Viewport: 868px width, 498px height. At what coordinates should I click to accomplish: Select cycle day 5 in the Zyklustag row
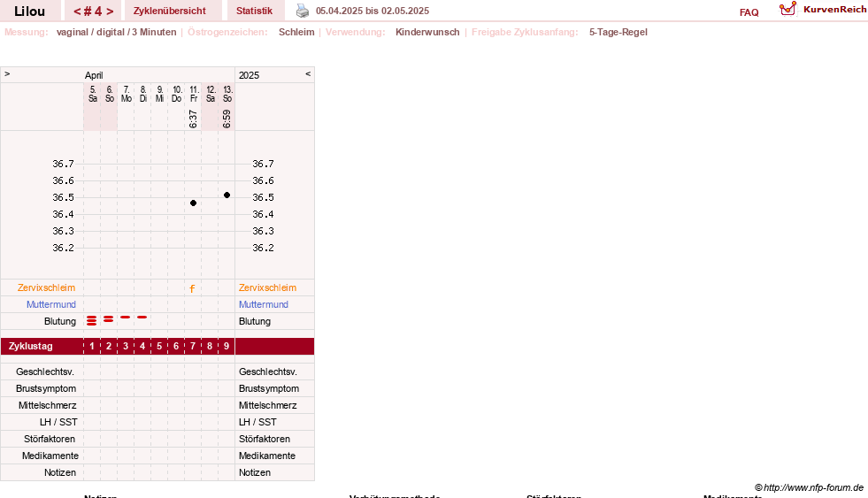tap(159, 347)
